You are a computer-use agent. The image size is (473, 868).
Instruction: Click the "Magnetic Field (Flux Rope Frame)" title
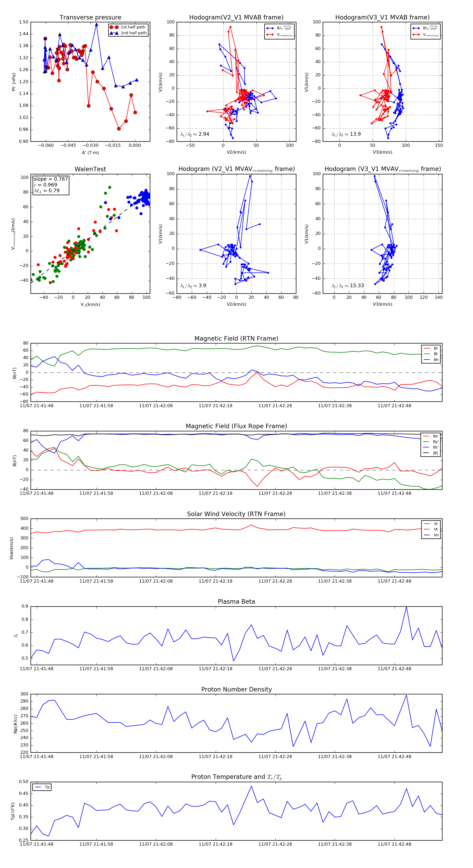click(x=236, y=426)
